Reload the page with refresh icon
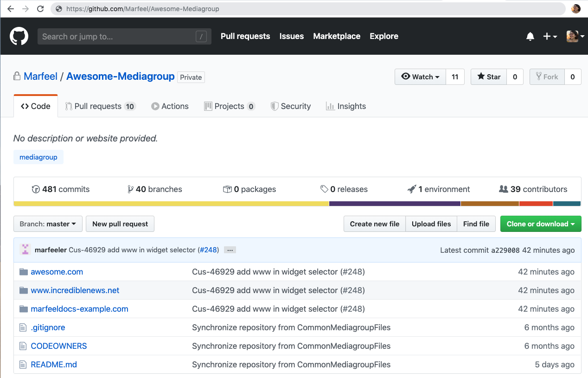The height and width of the screenshot is (378, 588). (x=40, y=9)
